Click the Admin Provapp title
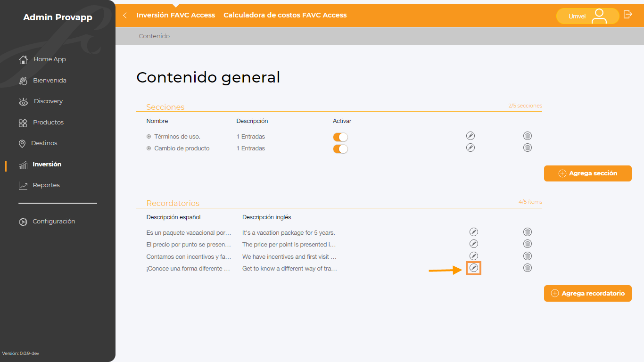The height and width of the screenshot is (362, 644). (x=58, y=17)
